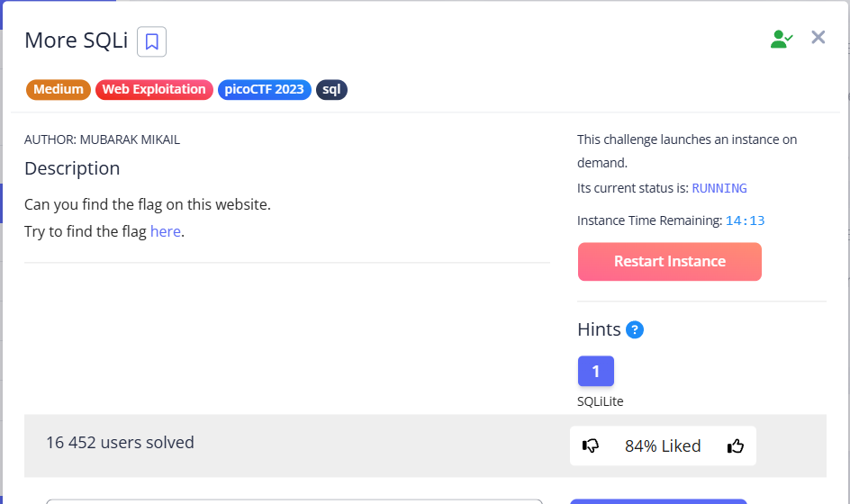Click the thumbs-down dislike icon
850x504 pixels.
pyautogui.click(x=591, y=445)
